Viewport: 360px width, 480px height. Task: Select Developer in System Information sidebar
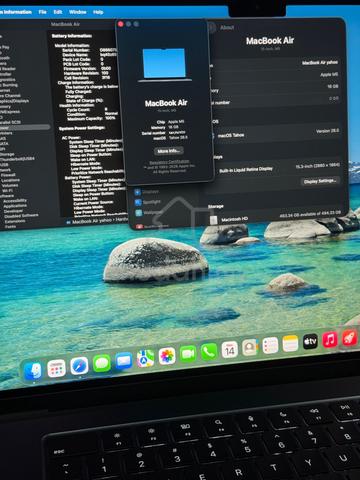[x=13, y=211]
